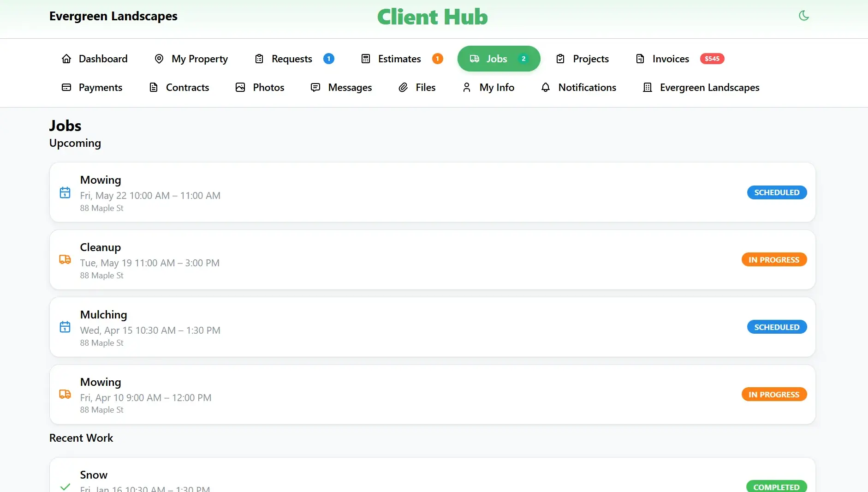Viewport: 868px width, 492px height.
Task: Click the Invoices document icon
Action: [x=640, y=59]
